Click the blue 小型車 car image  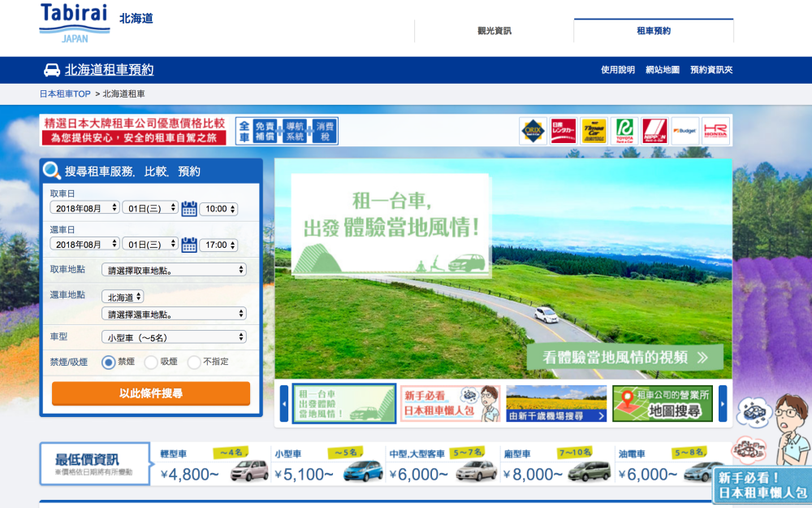click(363, 471)
